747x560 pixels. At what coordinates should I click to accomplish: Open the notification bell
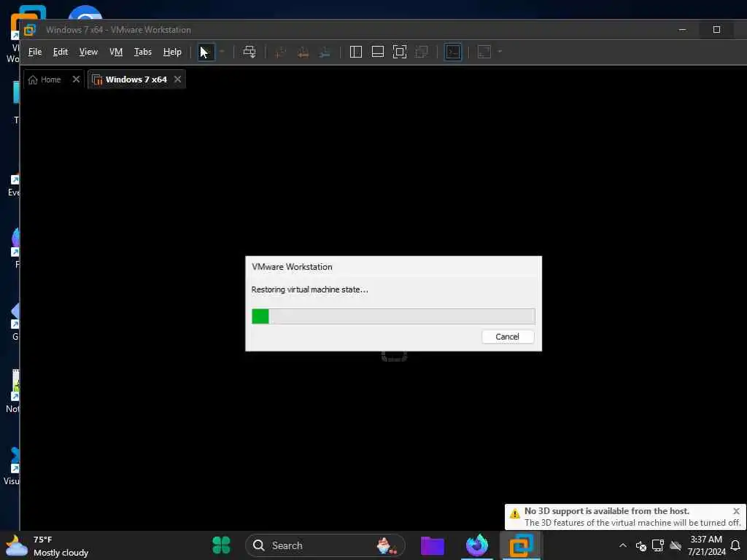click(735, 545)
